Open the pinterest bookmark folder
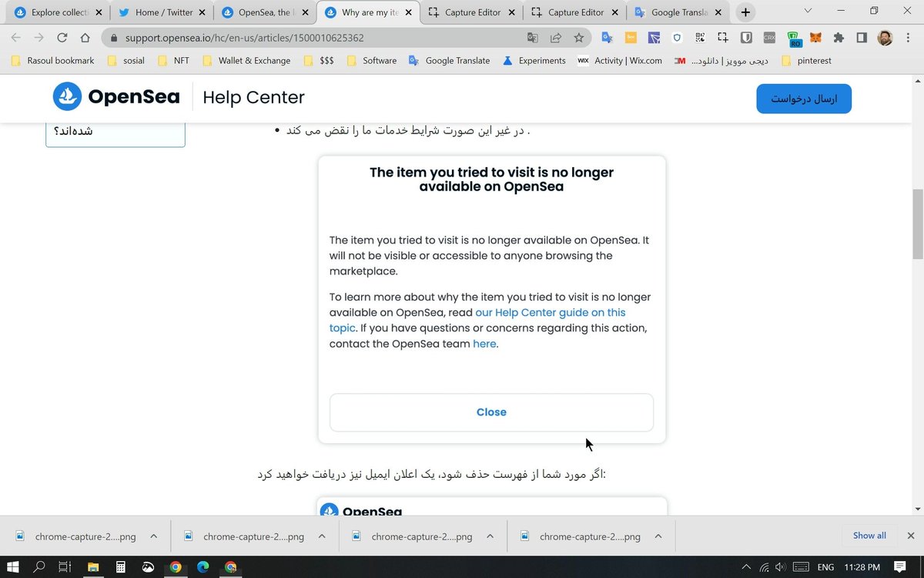The height and width of the screenshot is (578, 924). (x=806, y=61)
